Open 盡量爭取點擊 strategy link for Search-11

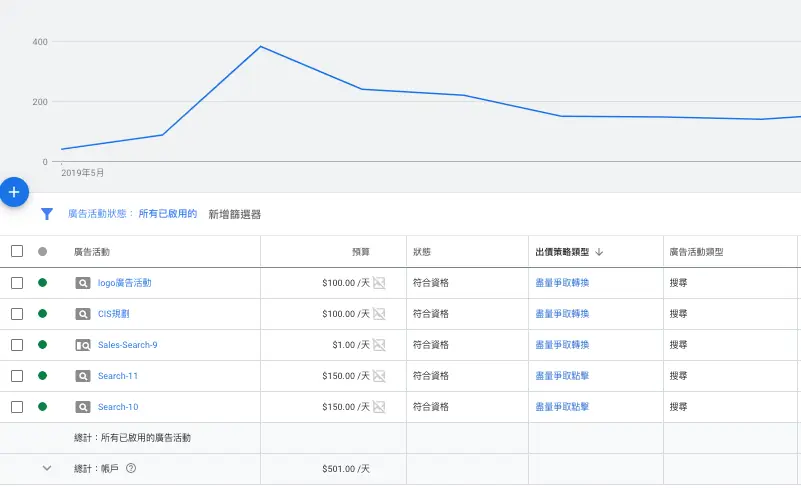[562, 376]
